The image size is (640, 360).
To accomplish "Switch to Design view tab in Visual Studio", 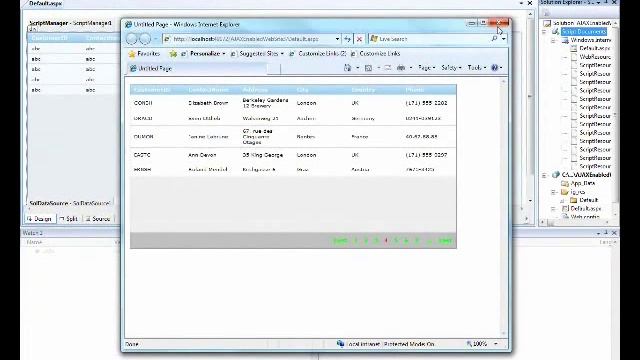I will (40, 219).
